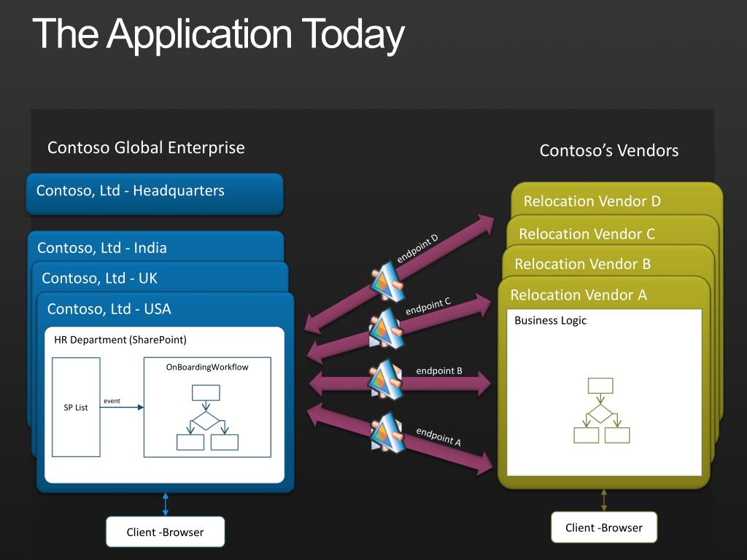Click the endpoint C label
Screen dimensions: 747x560
(427, 306)
